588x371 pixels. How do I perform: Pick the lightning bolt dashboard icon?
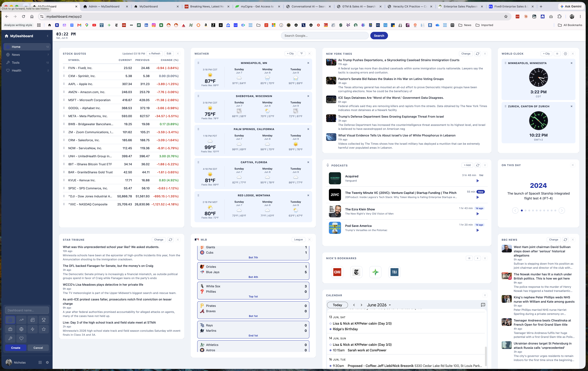(32, 329)
